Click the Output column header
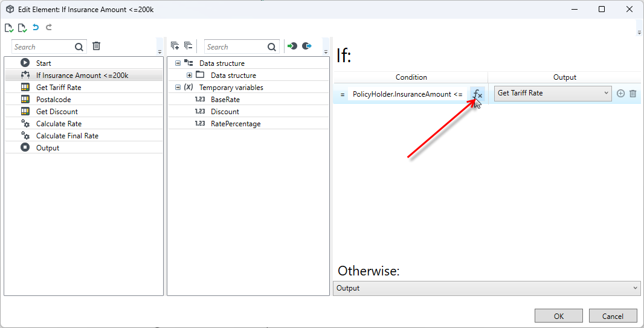The image size is (644, 328). (565, 77)
